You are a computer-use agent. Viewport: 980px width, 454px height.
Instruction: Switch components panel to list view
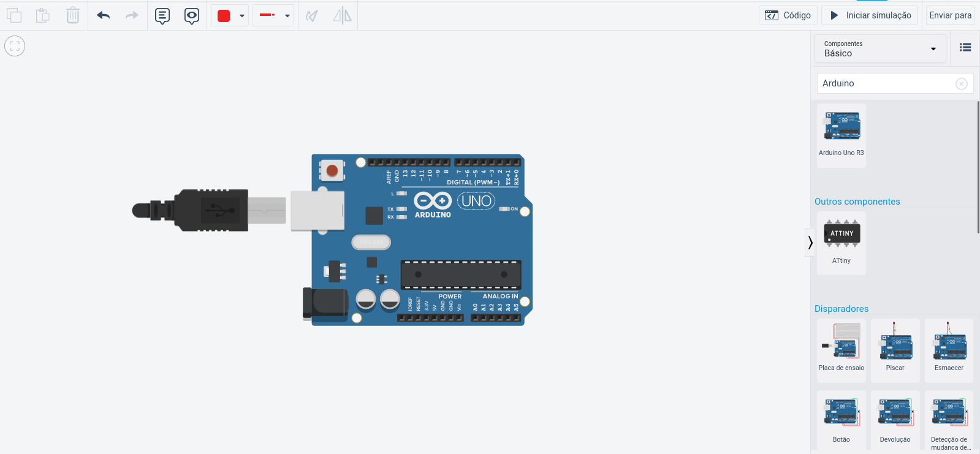point(965,47)
